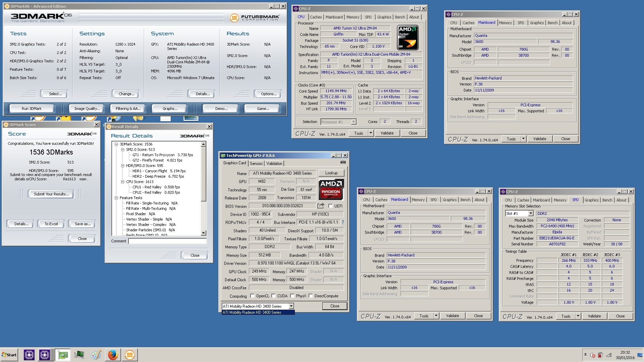Click the GPU-Z screenshot camera icon
This screenshot has width=644, height=362.
(x=343, y=162)
